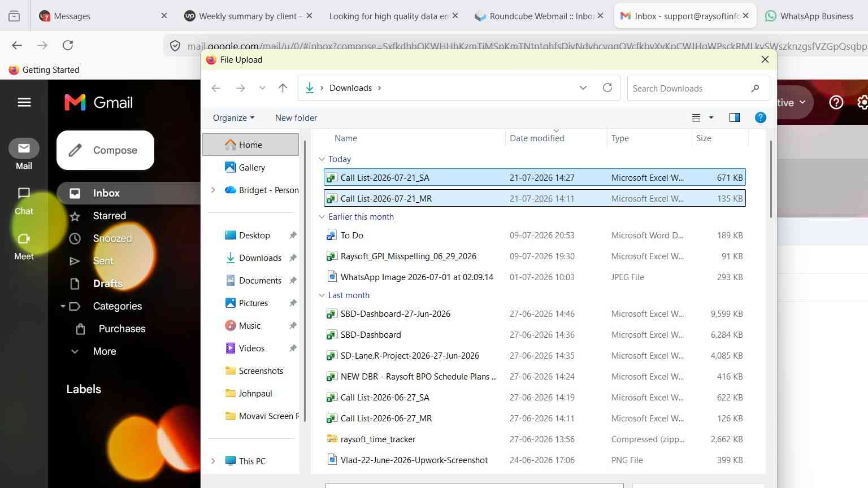Open the file dialog help icon
Viewport: 868px width, 488px height.
point(761,117)
